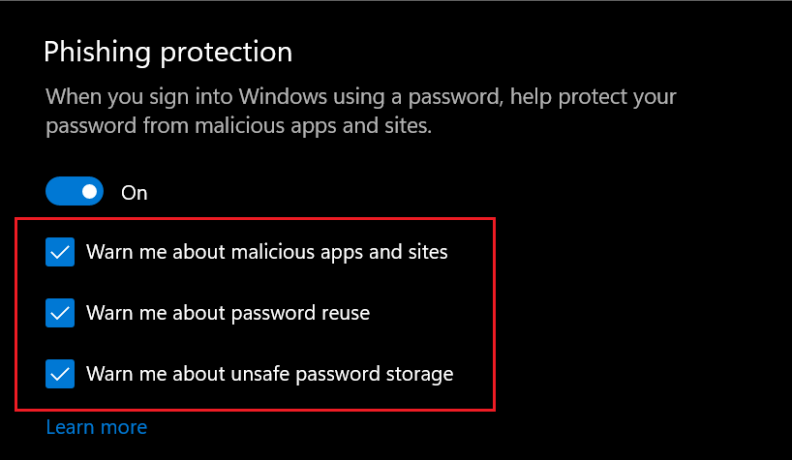Uncheck the malicious apps and sites checkbox
The width and height of the screenshot is (792, 460).
[x=60, y=252]
